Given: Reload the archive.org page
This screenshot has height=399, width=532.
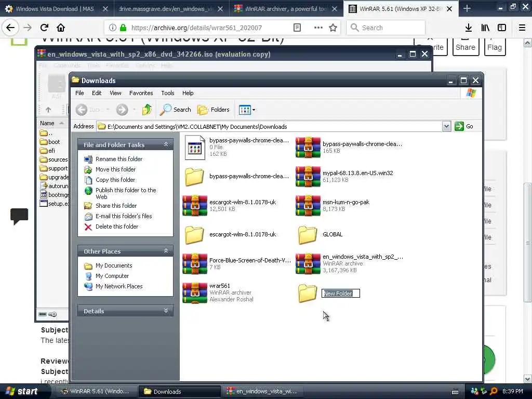Looking at the screenshot, I should 44,28.
